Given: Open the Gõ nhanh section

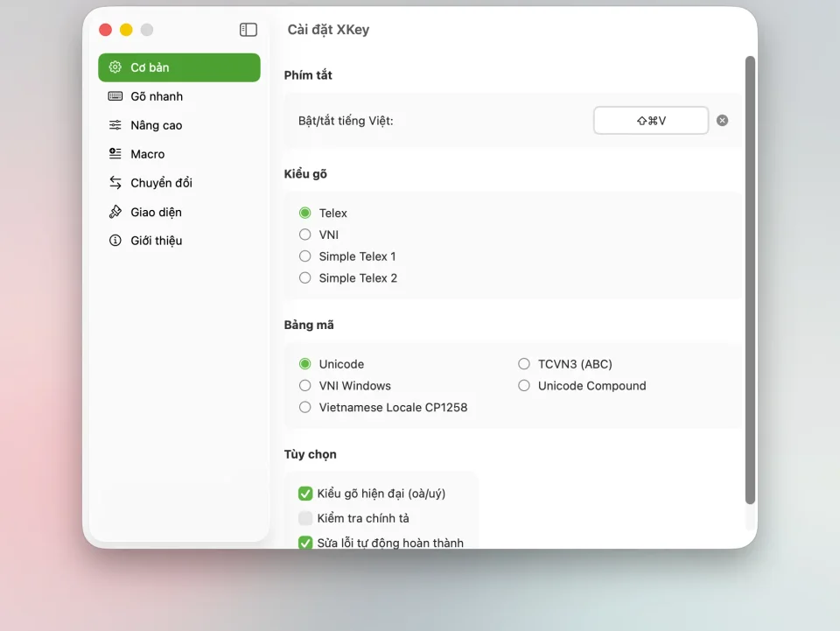Looking at the screenshot, I should pos(179,96).
